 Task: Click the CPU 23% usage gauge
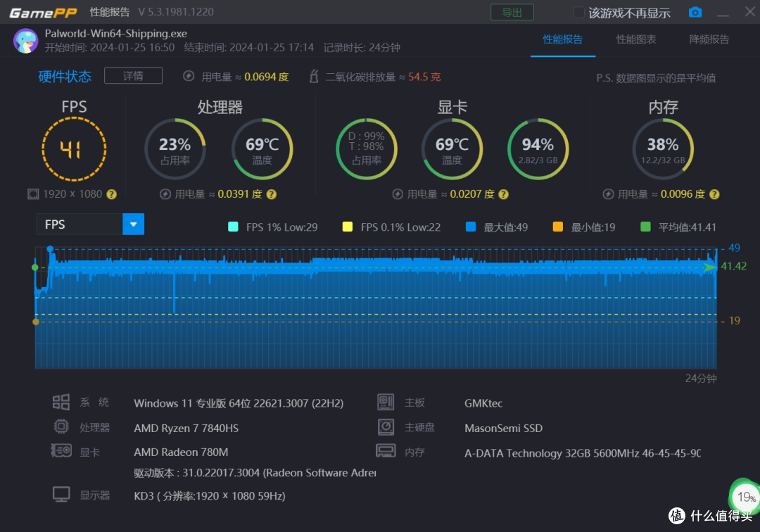pyautogui.click(x=175, y=149)
